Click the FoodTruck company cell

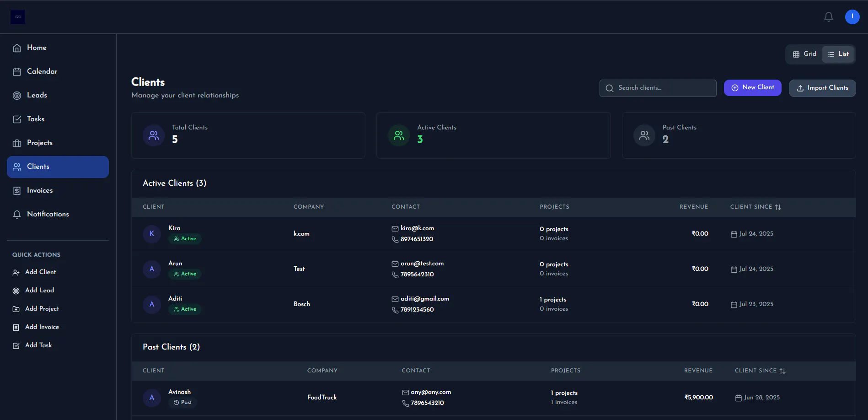[x=322, y=398]
